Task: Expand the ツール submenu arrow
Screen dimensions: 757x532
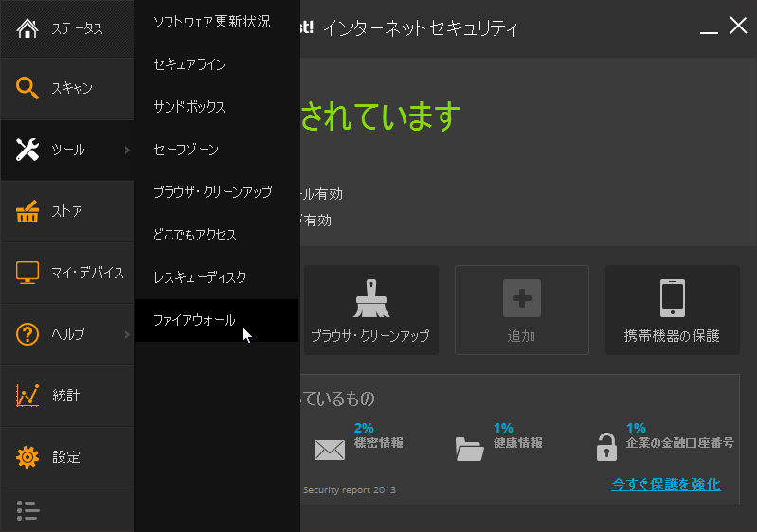Action: pyautogui.click(x=126, y=150)
